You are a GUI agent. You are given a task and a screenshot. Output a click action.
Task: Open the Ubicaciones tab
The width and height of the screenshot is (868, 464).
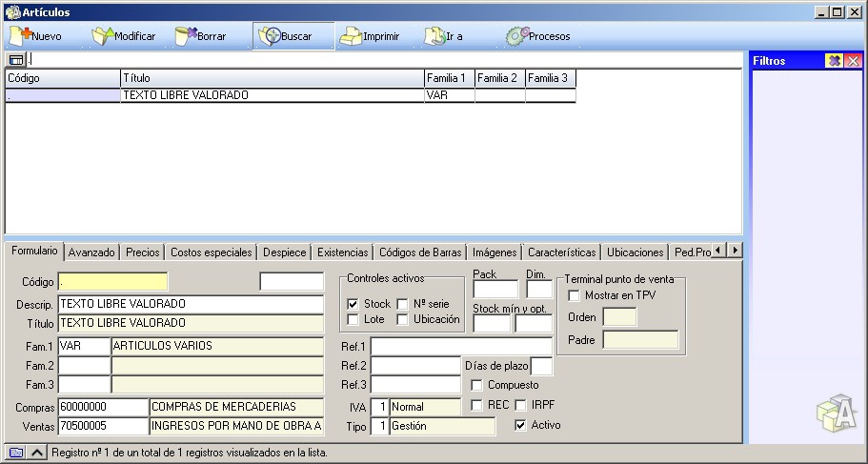635,252
